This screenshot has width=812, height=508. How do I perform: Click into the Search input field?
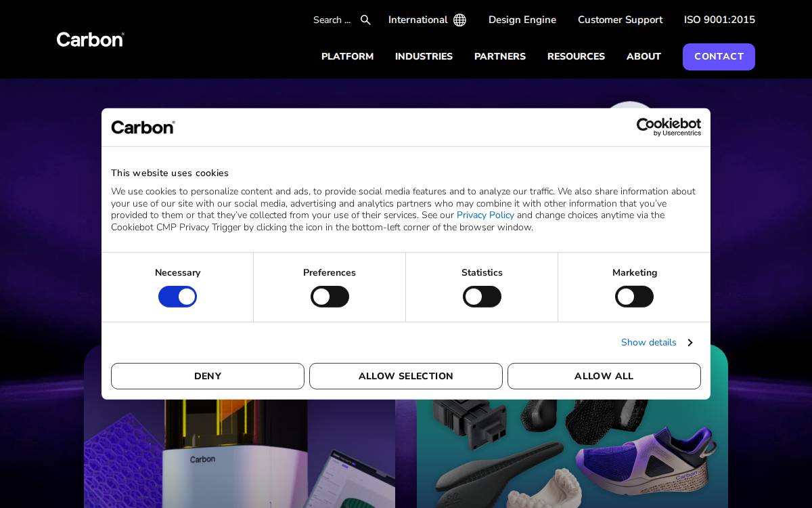332,20
